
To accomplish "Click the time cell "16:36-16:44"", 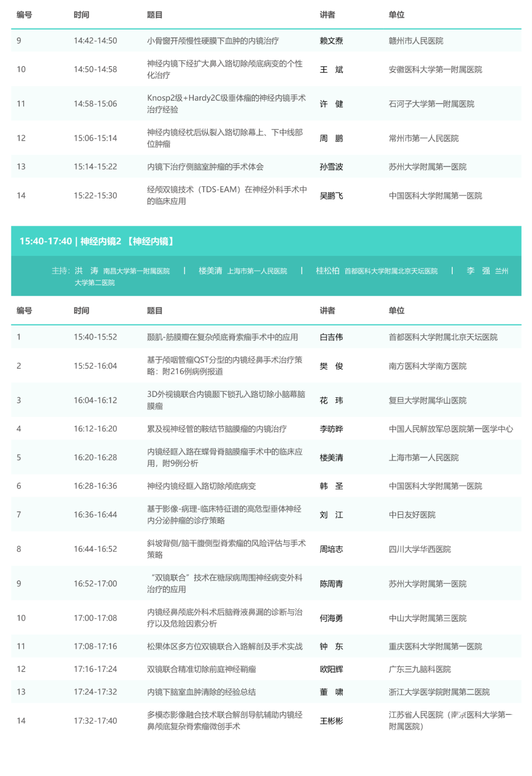I will pyautogui.click(x=96, y=515).
